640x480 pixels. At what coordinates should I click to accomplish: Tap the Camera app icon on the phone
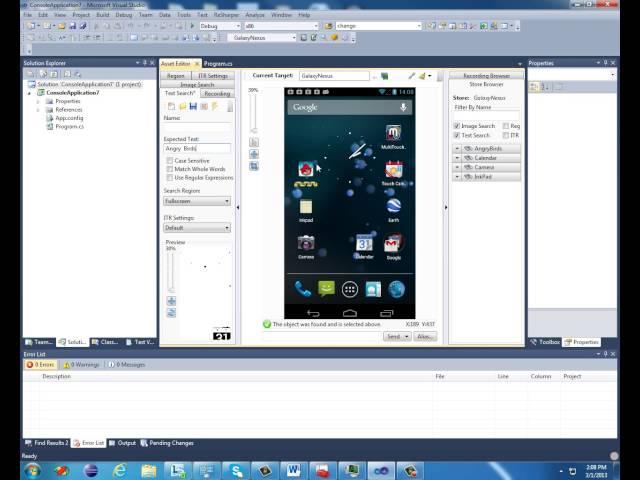pyautogui.click(x=306, y=243)
